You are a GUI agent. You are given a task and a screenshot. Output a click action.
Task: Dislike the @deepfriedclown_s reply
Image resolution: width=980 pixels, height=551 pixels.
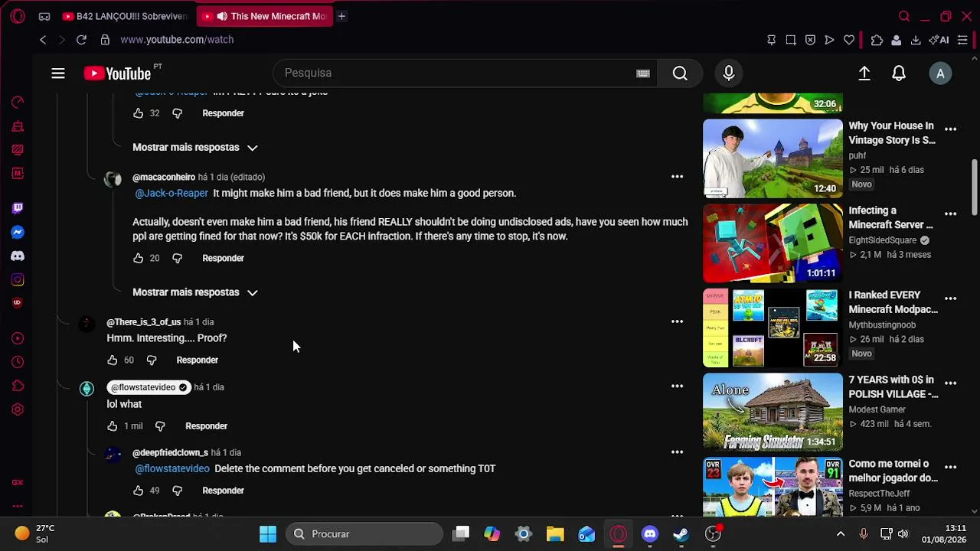click(177, 491)
